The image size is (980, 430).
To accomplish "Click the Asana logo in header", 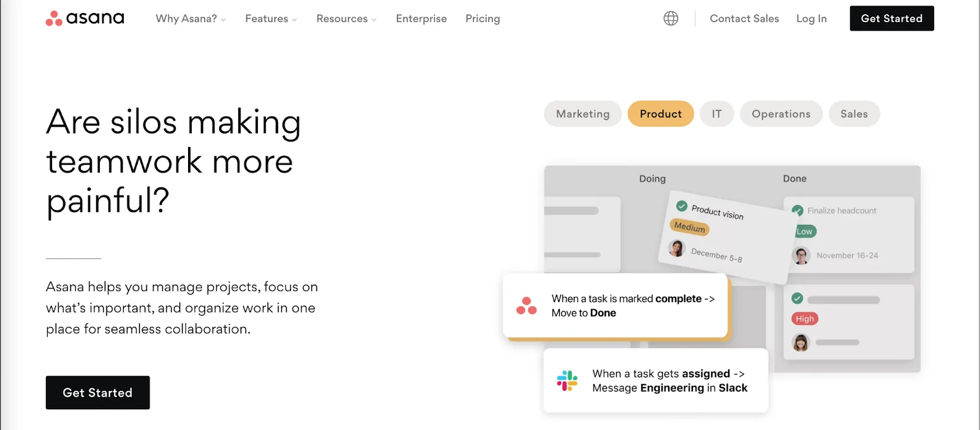I will tap(85, 18).
